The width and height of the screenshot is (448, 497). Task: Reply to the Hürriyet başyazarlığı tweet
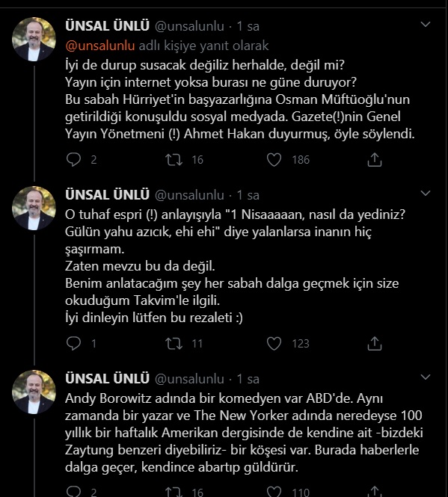pyautogui.click(x=73, y=160)
